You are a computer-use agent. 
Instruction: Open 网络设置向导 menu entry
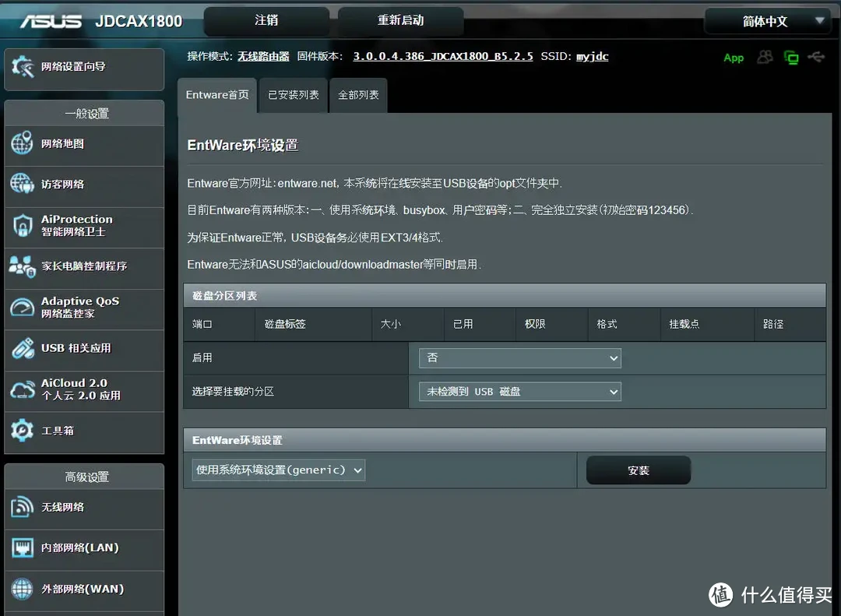pos(84,69)
